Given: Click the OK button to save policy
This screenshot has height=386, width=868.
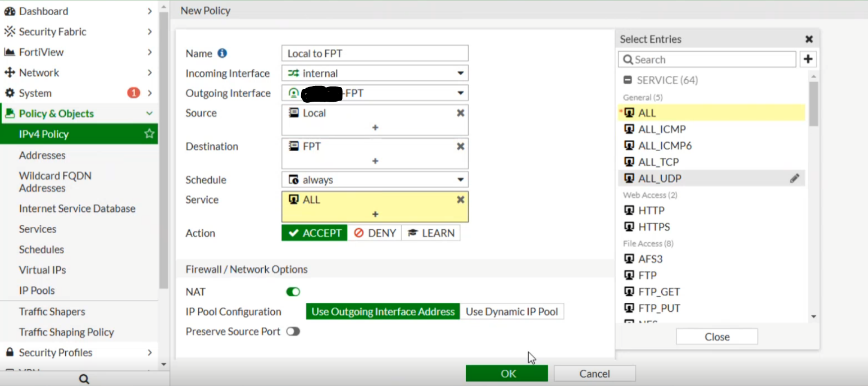Looking at the screenshot, I should point(506,374).
